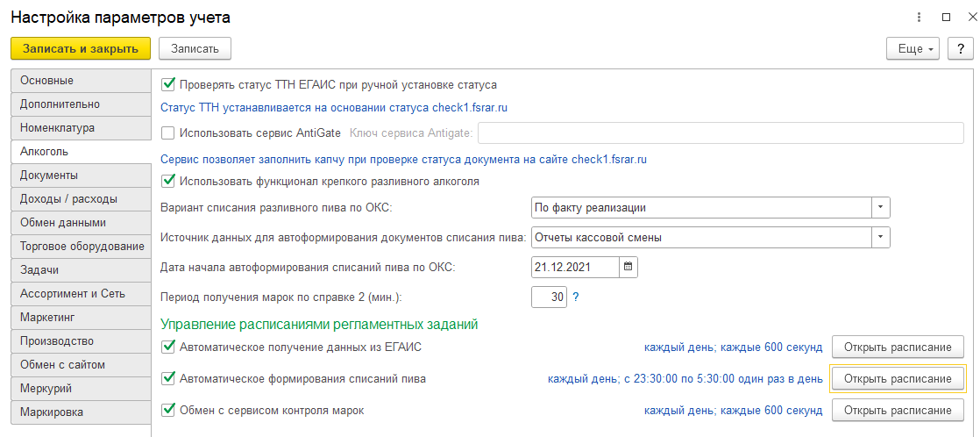
Task: Toggle 'Использовать функционал крепкого разливного алкоголя' checkbox
Action: [168, 182]
